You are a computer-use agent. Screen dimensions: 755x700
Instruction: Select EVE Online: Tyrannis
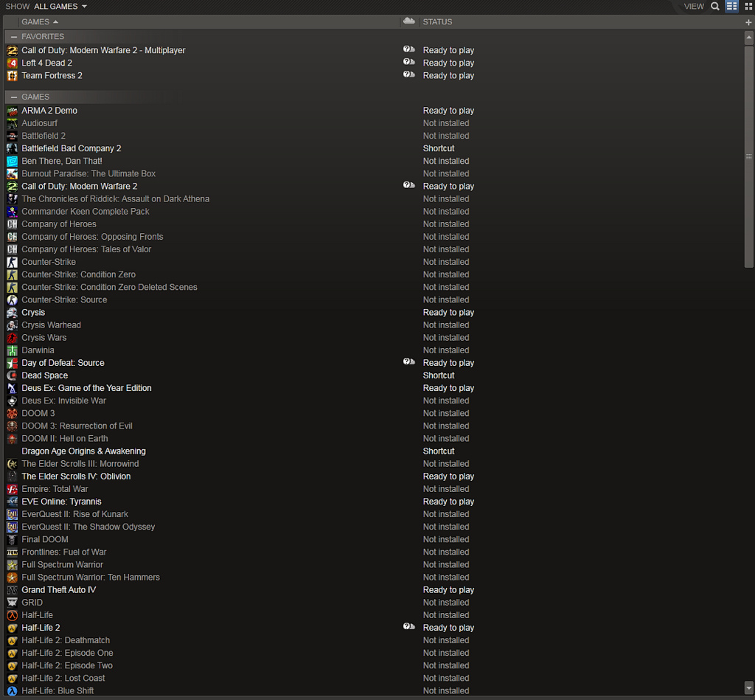[x=61, y=502]
